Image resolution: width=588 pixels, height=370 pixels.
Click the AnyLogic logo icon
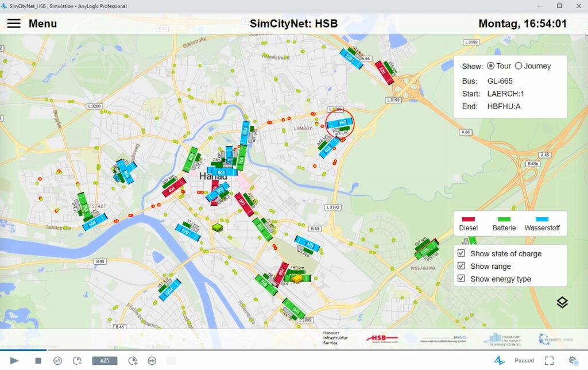pyautogui.click(x=500, y=360)
